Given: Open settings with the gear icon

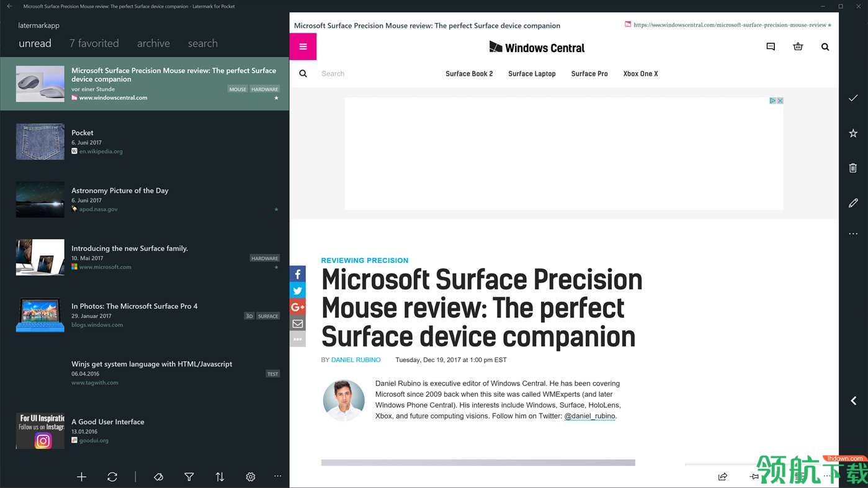Looking at the screenshot, I should 251,477.
